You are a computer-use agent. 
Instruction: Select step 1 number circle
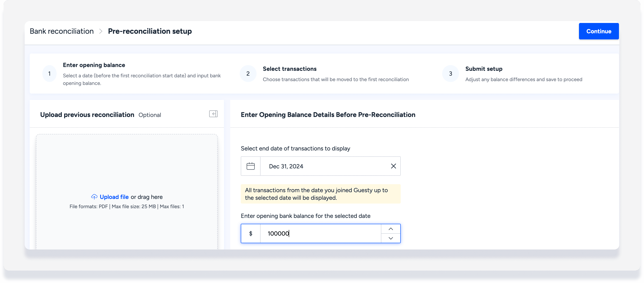coord(49,74)
